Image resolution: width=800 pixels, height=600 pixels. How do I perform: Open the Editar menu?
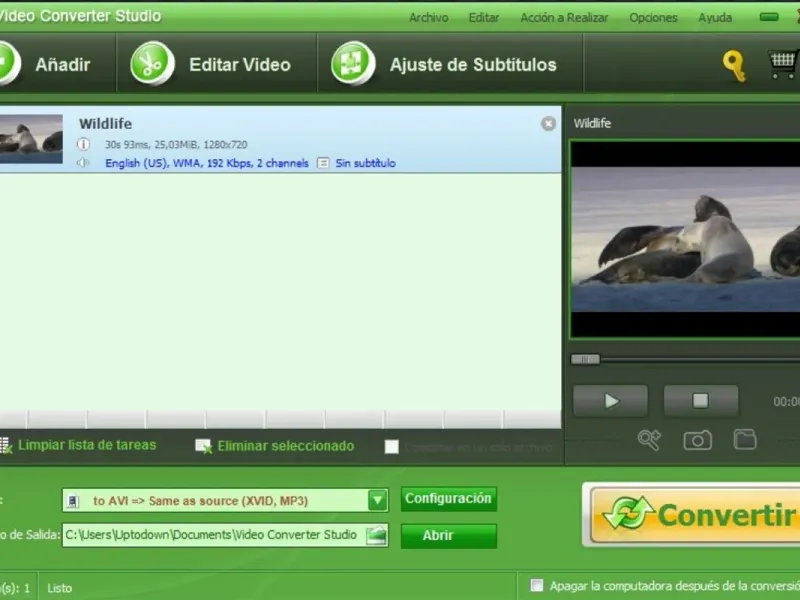pyautogui.click(x=484, y=18)
